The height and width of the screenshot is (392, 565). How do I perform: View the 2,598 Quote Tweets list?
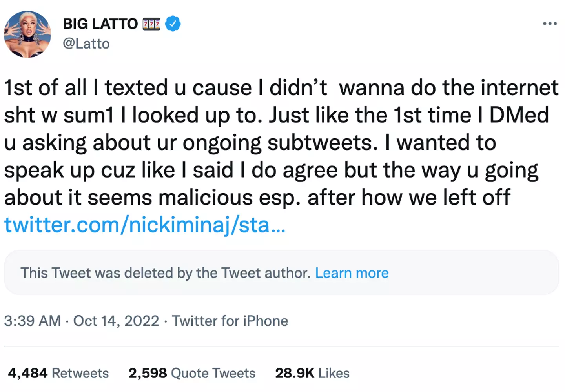[192, 373]
